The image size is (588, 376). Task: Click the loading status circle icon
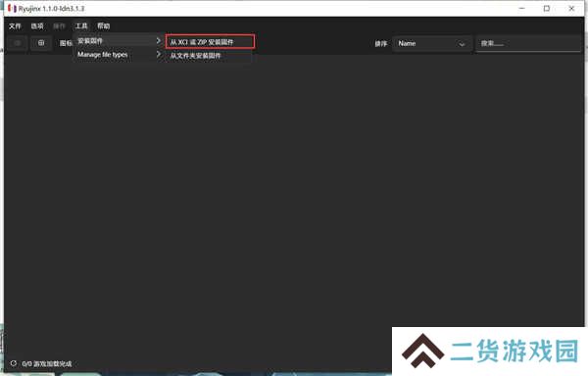point(14,363)
